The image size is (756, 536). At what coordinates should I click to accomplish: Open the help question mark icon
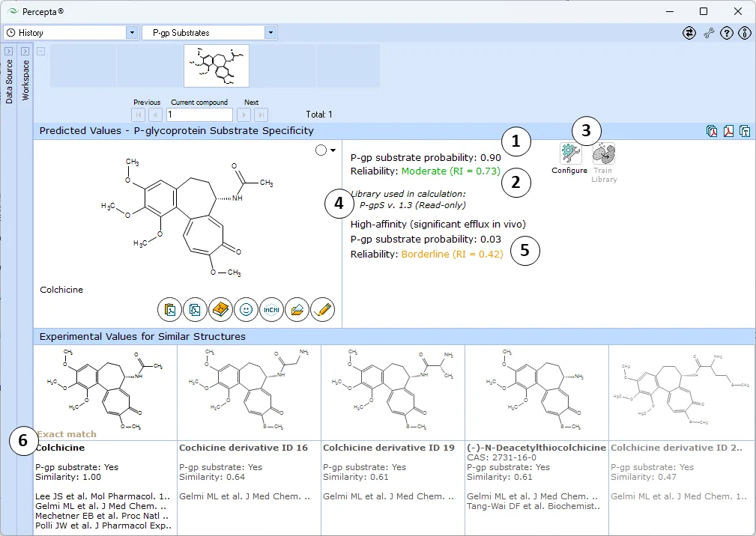(x=727, y=33)
